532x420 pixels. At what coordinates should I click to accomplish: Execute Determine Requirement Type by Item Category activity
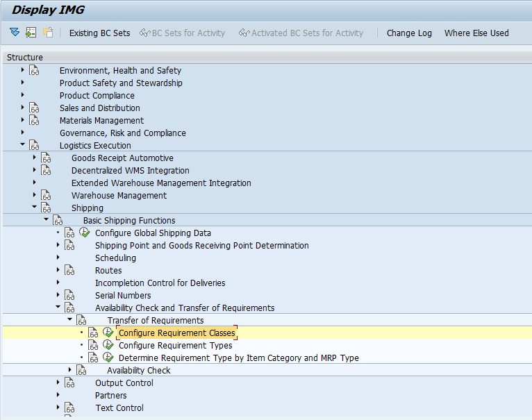pyautogui.click(x=108, y=358)
